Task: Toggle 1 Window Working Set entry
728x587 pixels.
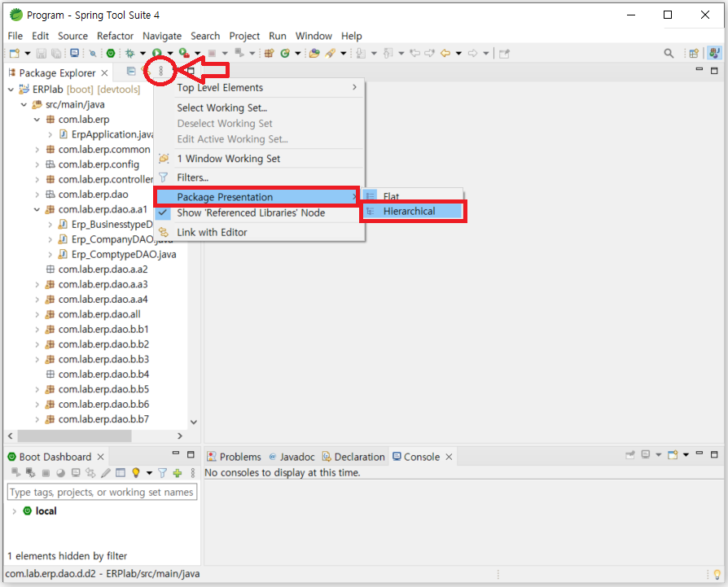Action: tap(229, 159)
